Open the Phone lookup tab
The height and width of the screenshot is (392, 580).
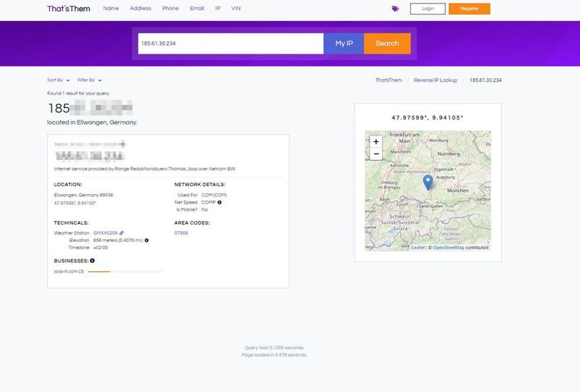tap(170, 9)
